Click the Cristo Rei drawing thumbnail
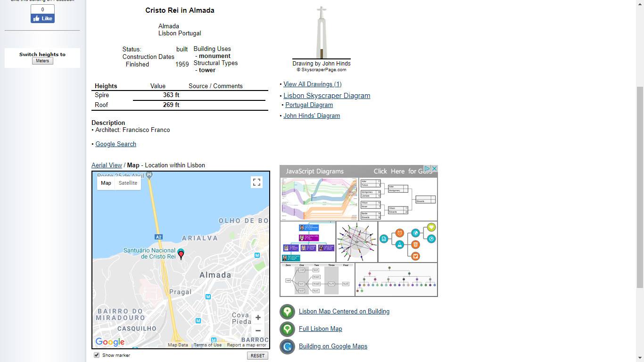Screen dimensions: 644x362 [322, 32]
